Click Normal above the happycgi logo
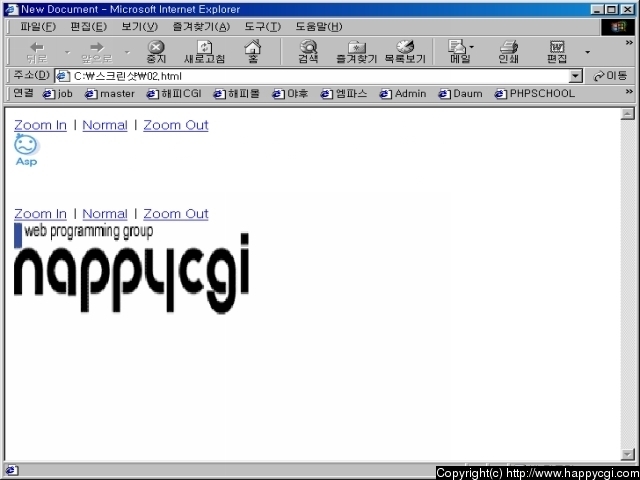640x480 pixels. pyautogui.click(x=105, y=214)
